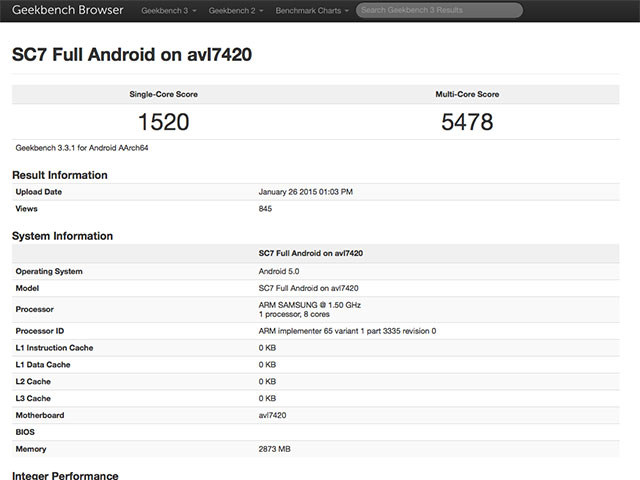
Task: Select the memory value 2873 MB
Action: click(x=275, y=449)
